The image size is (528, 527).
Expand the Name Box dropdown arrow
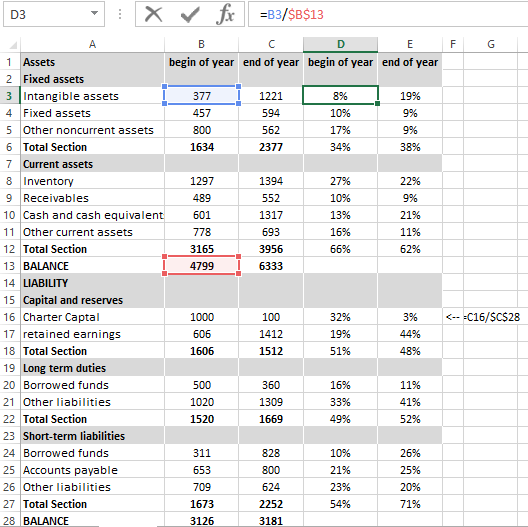pyautogui.click(x=94, y=13)
